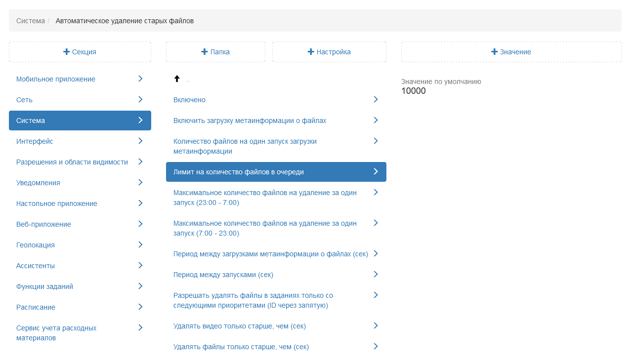The image size is (631, 364).
Task: Expand the Сеть section
Action: point(25,100)
